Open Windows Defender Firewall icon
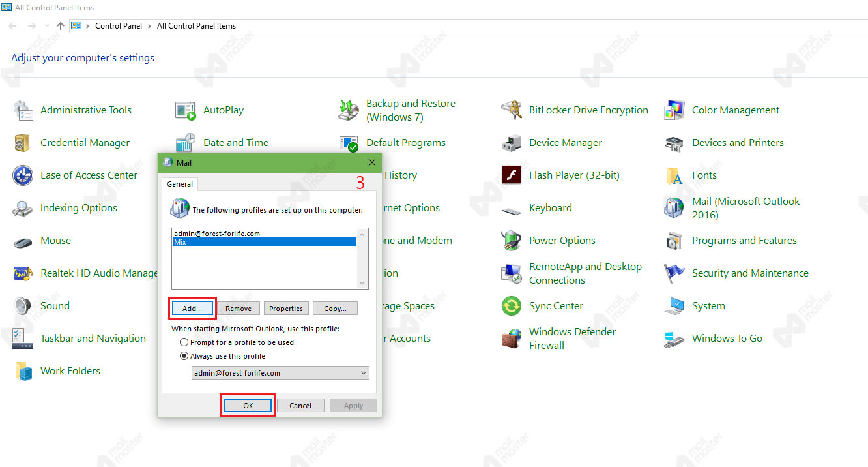 (512, 339)
